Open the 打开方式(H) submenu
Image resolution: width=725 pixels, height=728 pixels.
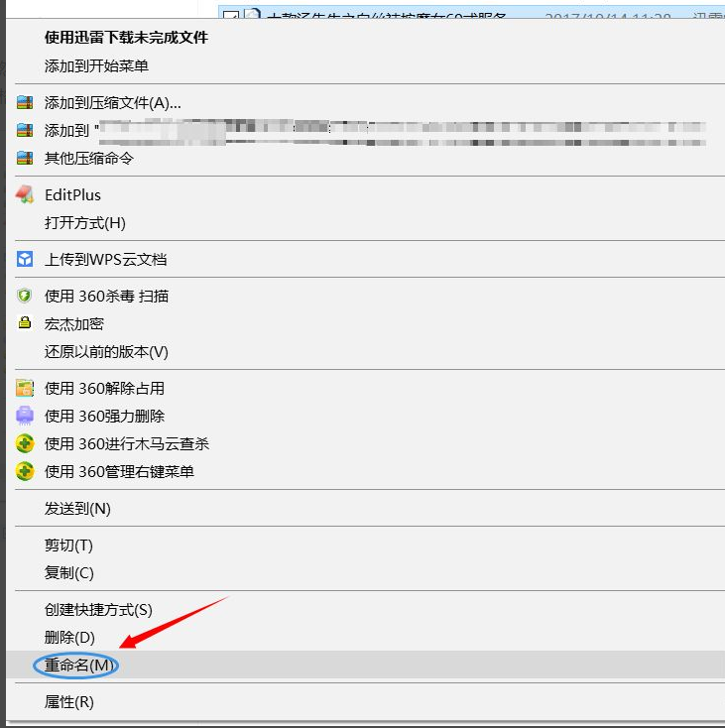[x=85, y=222]
